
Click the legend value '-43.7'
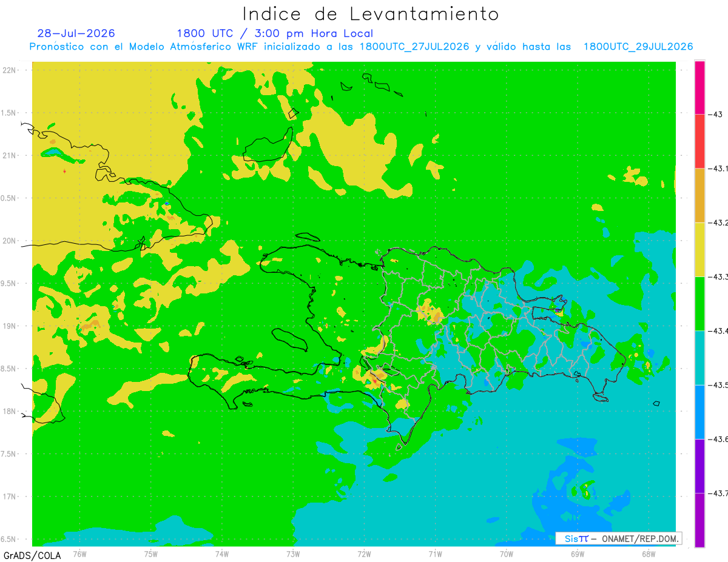coord(718,493)
